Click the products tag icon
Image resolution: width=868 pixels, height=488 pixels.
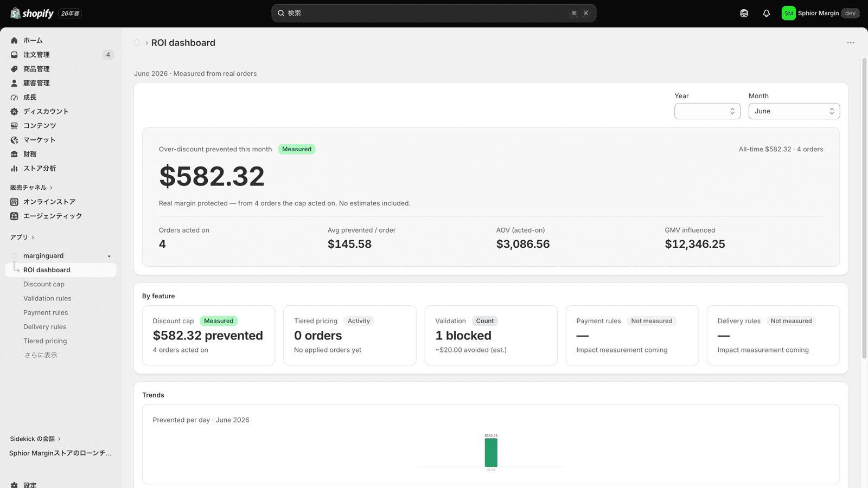[x=14, y=69]
